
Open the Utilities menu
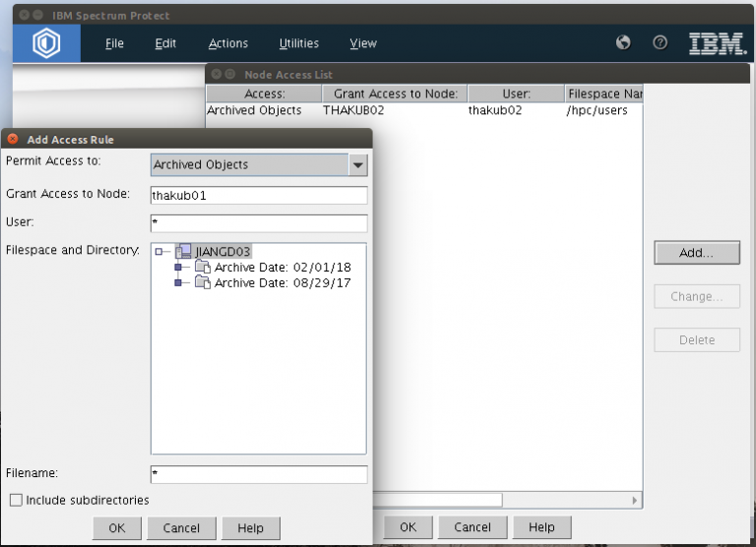pos(298,43)
